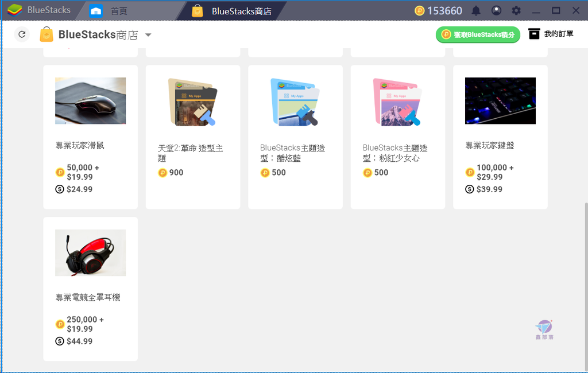The width and height of the screenshot is (588, 373).
Task: Click the dollar icon next to $44.99
Action: point(60,341)
